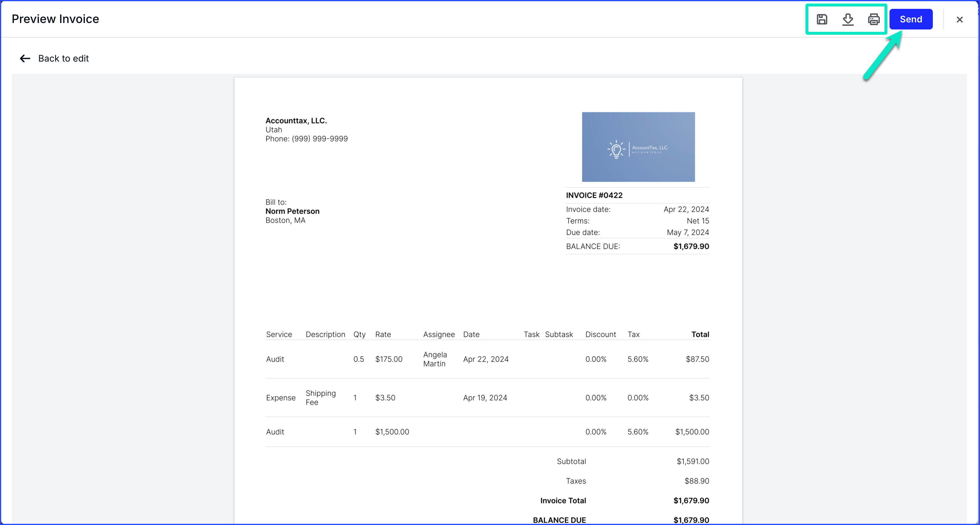The width and height of the screenshot is (980, 525).
Task: Click the back arrow icon
Action: coord(25,59)
